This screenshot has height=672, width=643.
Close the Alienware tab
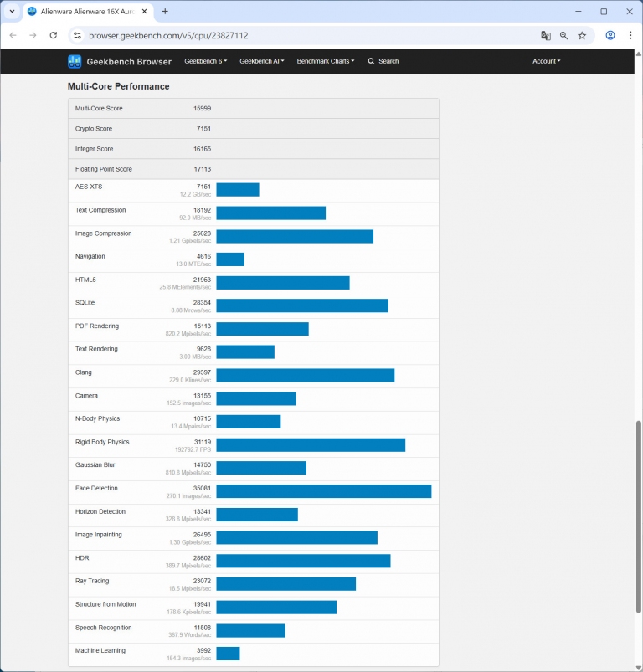pyautogui.click(x=145, y=12)
